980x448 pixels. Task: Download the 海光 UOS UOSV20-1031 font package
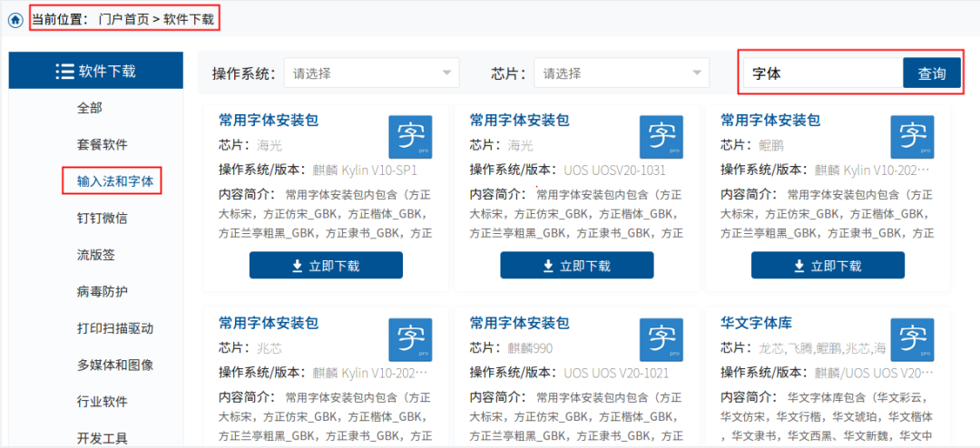click(577, 266)
